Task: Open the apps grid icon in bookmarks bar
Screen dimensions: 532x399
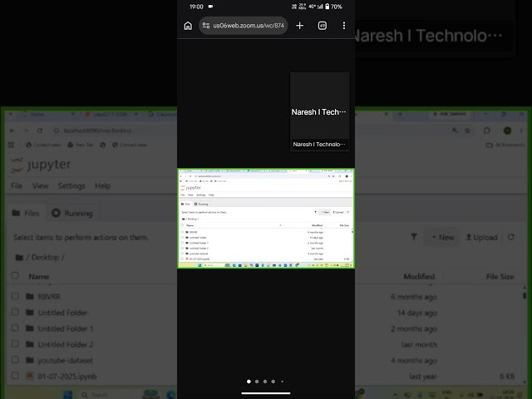Action: pyautogui.click(x=11, y=145)
